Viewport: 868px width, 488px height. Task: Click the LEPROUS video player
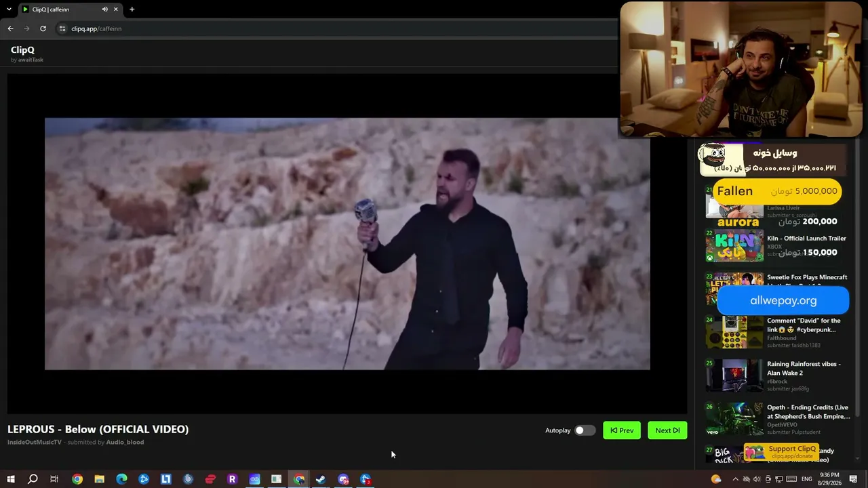pyautogui.click(x=347, y=244)
